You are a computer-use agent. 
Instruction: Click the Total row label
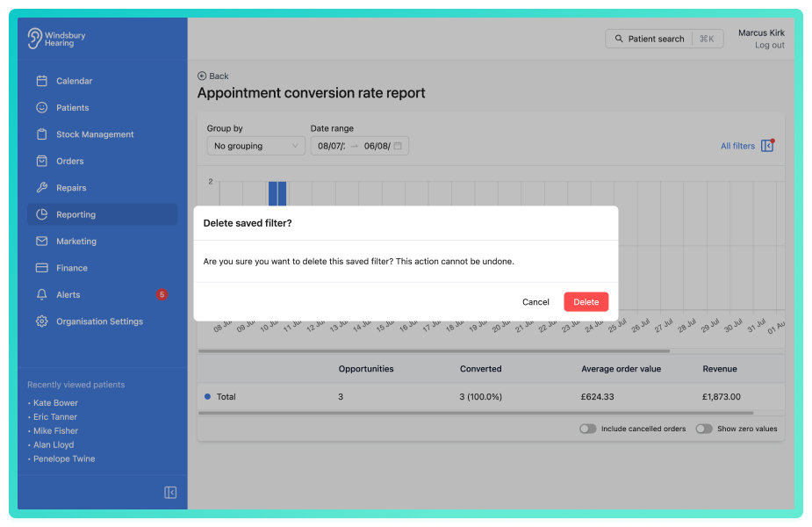pyautogui.click(x=226, y=396)
